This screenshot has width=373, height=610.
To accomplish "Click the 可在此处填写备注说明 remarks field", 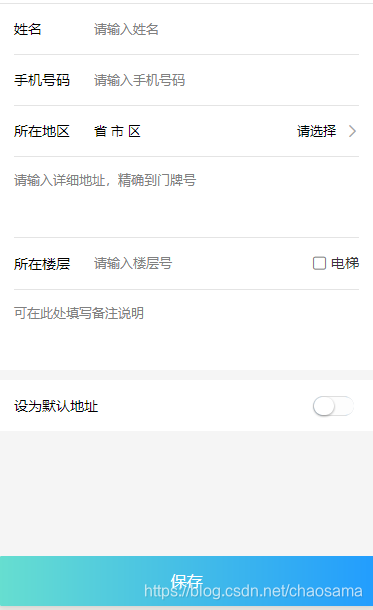I will (x=186, y=329).
